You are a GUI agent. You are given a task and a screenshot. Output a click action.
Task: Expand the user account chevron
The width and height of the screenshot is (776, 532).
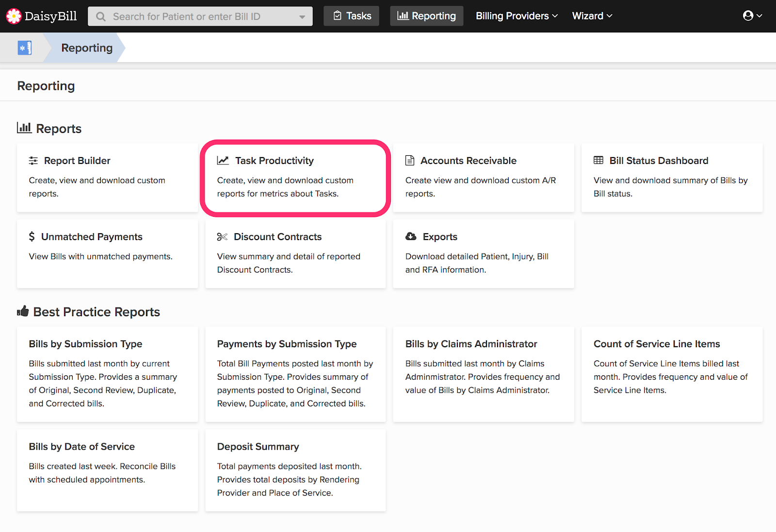(x=760, y=16)
